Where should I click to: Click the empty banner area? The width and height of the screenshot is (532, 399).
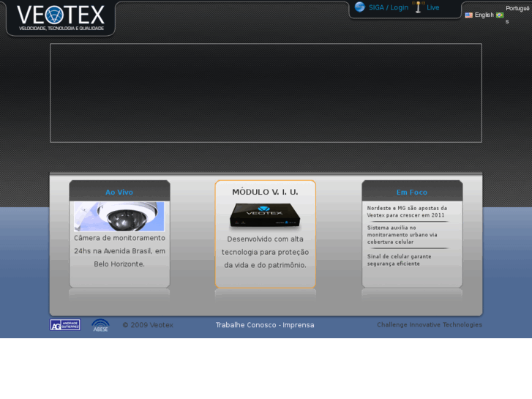click(x=266, y=93)
